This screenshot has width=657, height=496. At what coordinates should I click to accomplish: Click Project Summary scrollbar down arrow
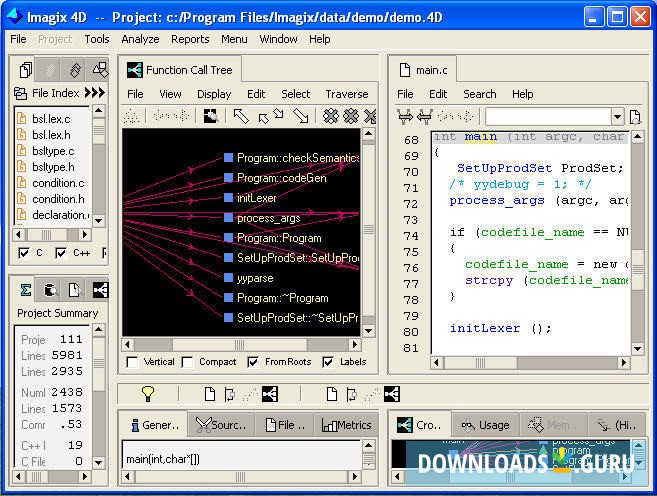98,462
